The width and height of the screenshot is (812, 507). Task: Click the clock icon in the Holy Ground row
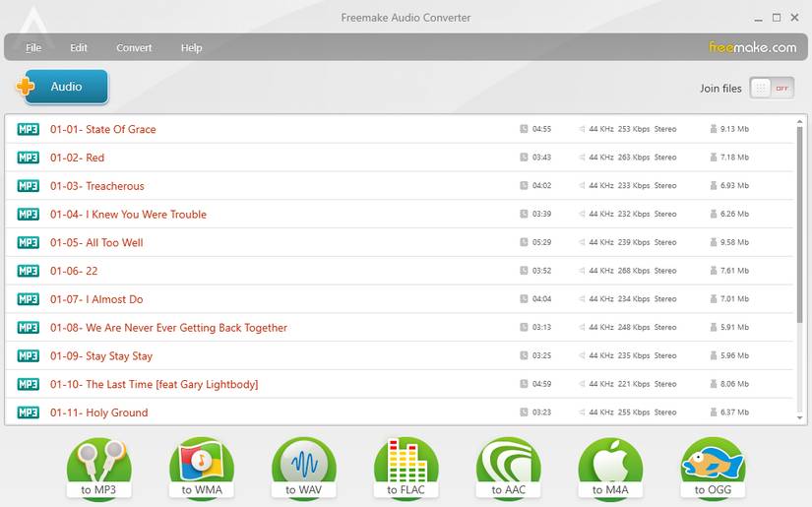click(x=524, y=412)
